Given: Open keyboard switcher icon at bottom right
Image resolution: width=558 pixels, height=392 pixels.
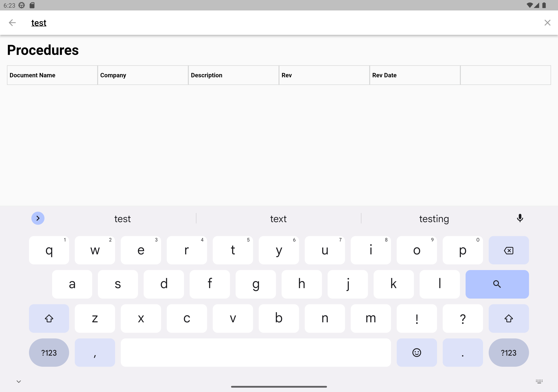Looking at the screenshot, I should 539,382.
